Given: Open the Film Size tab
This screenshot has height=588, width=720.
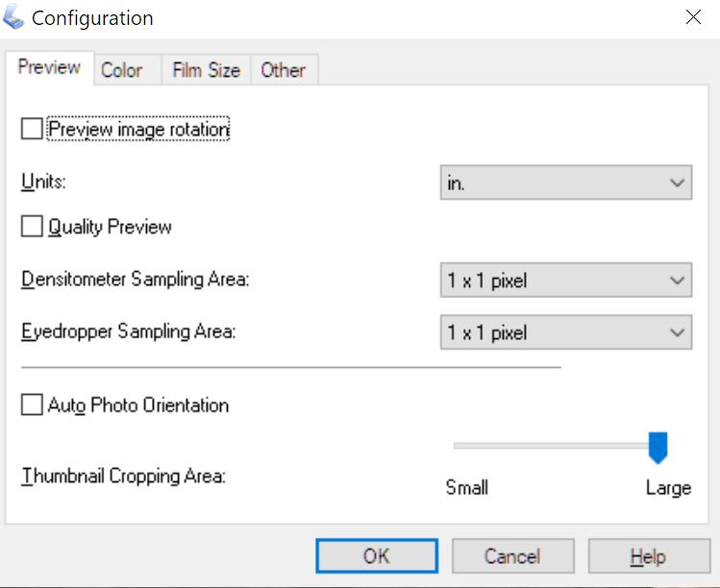Looking at the screenshot, I should pyautogui.click(x=205, y=70).
